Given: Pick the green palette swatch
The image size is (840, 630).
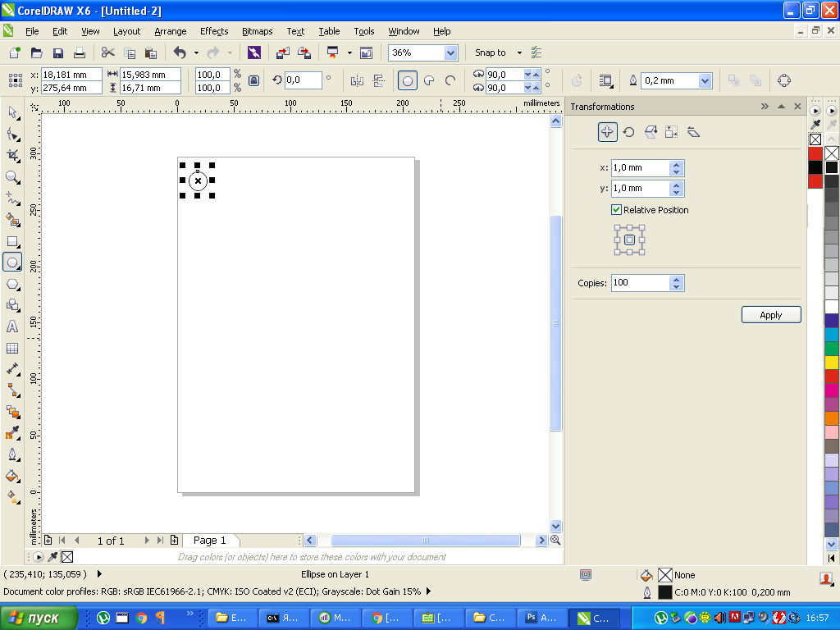Looking at the screenshot, I should 832,349.
